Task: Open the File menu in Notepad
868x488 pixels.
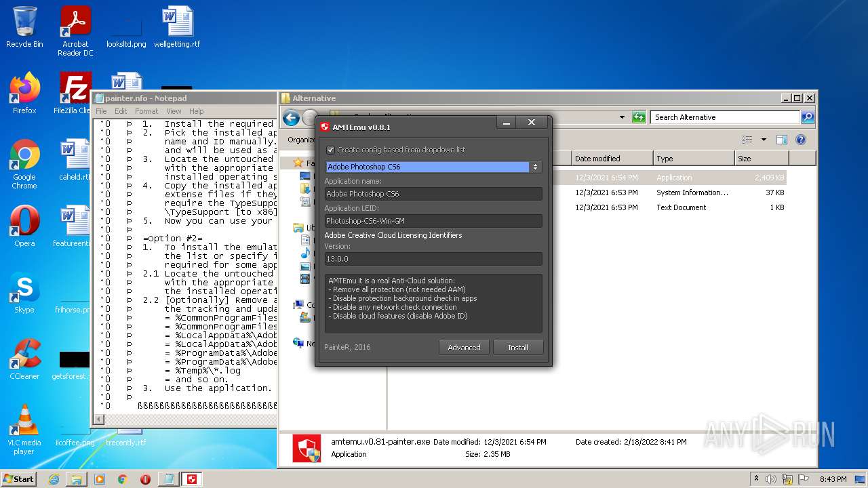Action: pos(101,111)
